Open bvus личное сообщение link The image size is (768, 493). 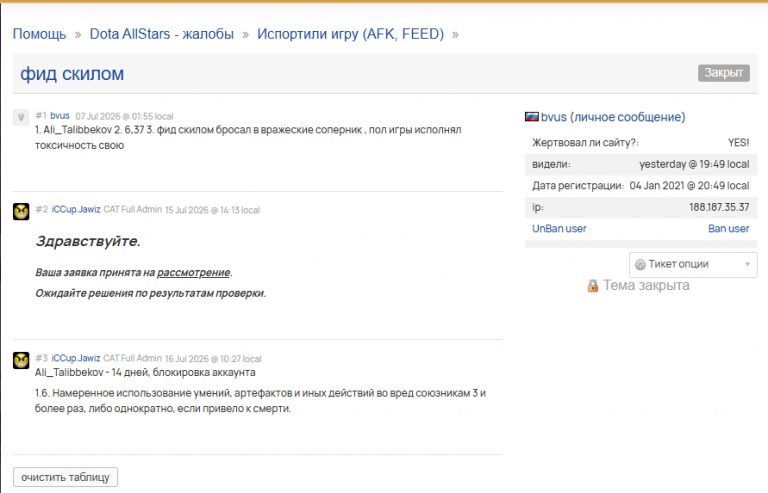pos(613,117)
